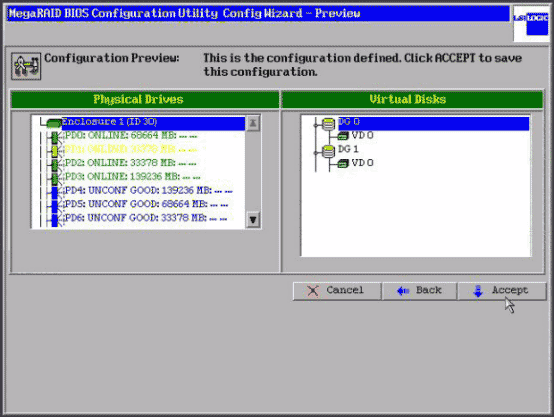This screenshot has height=417, width=554.
Task: Select the DG 0 disk group row
Action: tap(434, 123)
